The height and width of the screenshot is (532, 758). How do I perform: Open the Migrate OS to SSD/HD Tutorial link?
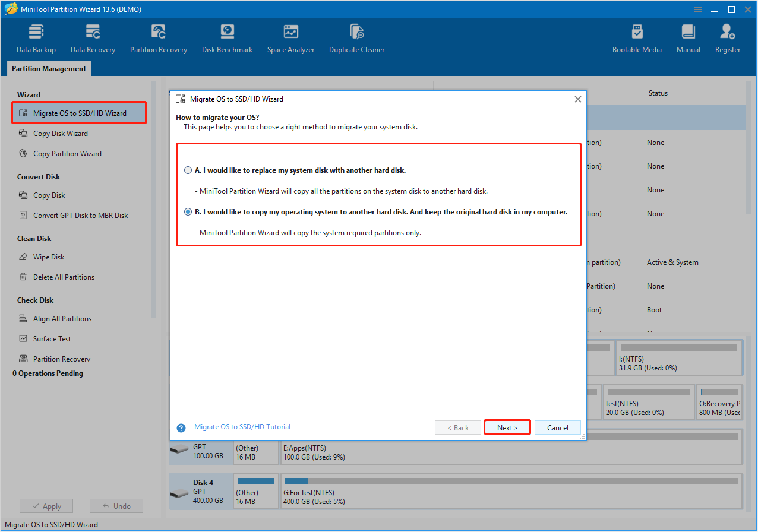pos(242,427)
